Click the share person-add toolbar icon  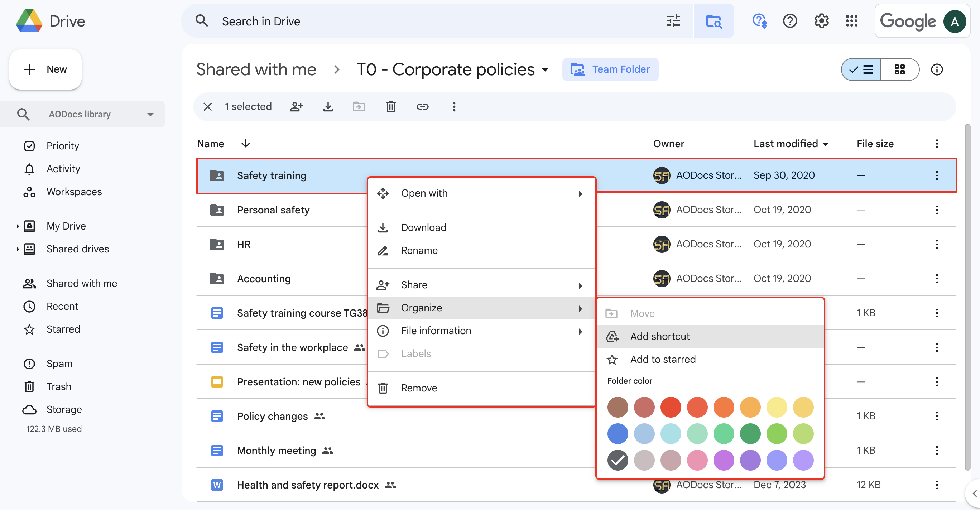coord(296,106)
